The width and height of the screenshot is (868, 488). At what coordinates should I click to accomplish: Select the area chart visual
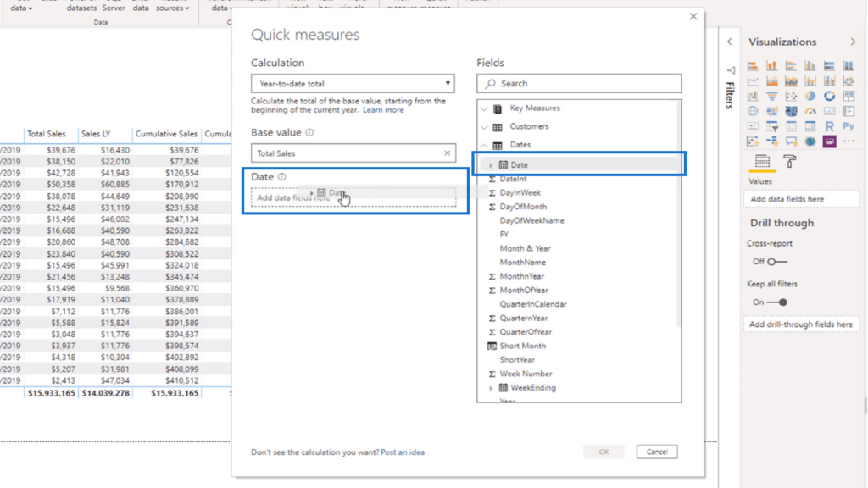click(771, 81)
